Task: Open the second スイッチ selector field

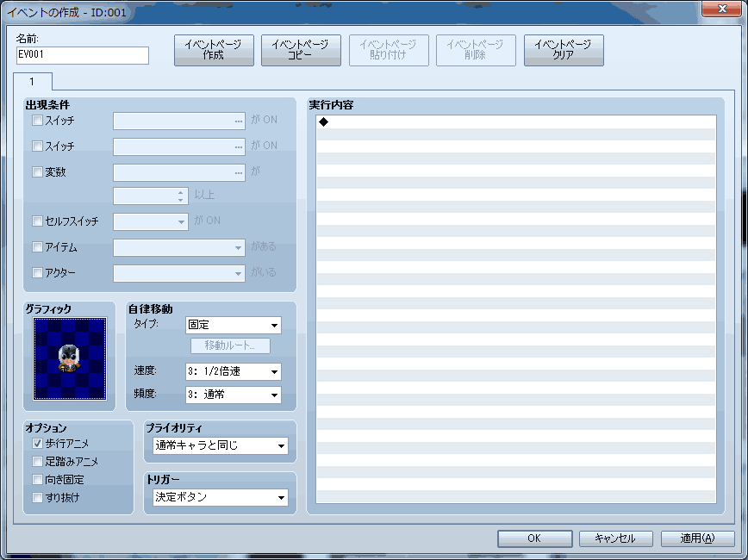Action: click(179, 146)
